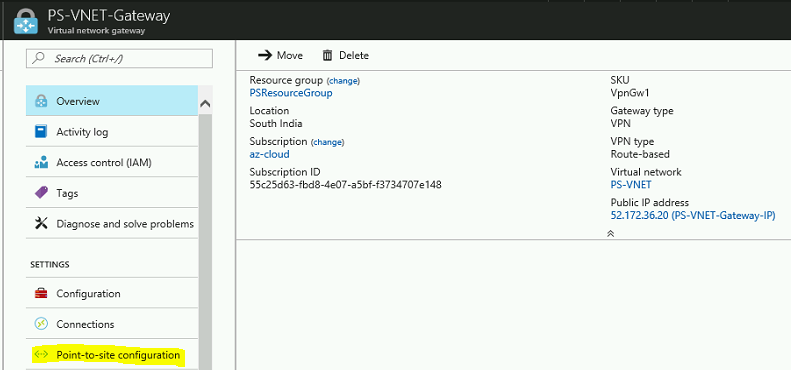Focus the Search (Ctrl+/) field
The image size is (791, 370).
coord(120,59)
